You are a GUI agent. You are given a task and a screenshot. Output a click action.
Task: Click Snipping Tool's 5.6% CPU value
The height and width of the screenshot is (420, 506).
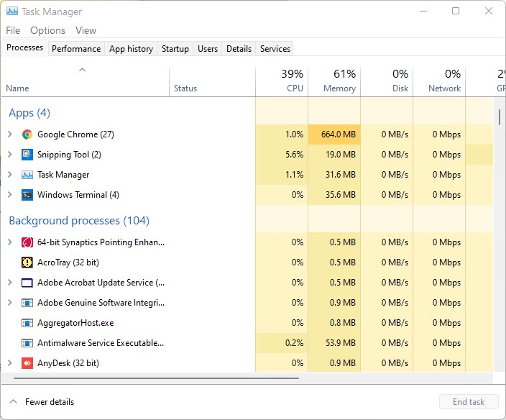click(294, 155)
